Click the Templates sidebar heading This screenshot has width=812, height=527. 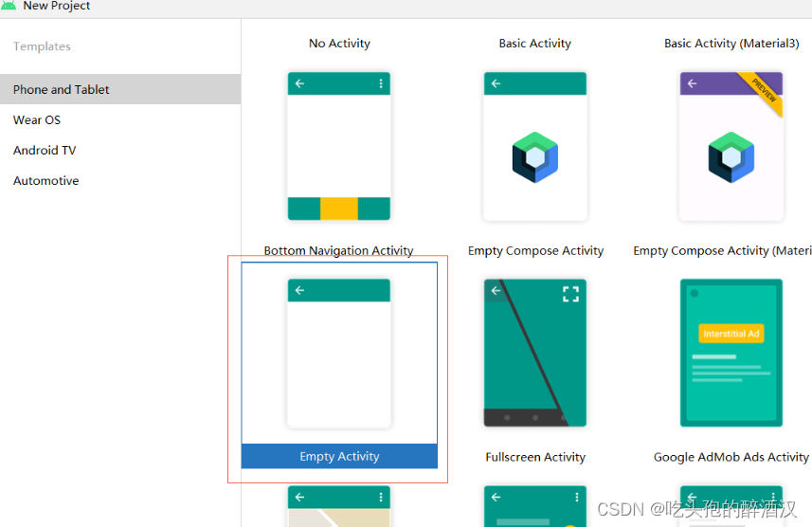(42, 46)
